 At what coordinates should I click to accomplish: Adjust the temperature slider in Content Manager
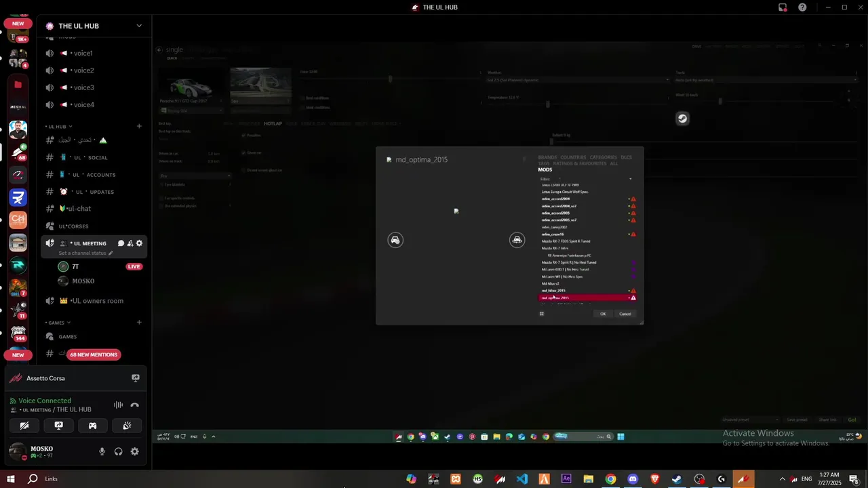[x=547, y=104]
